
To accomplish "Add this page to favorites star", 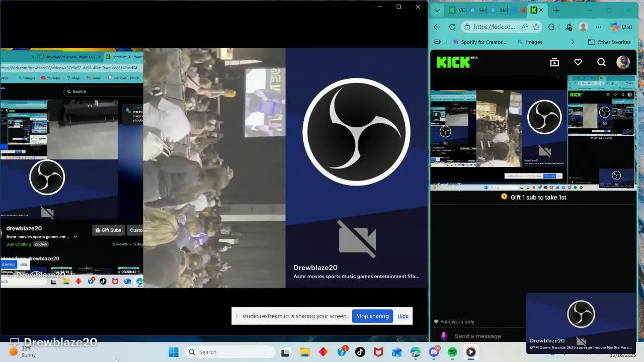I will [x=536, y=27].
